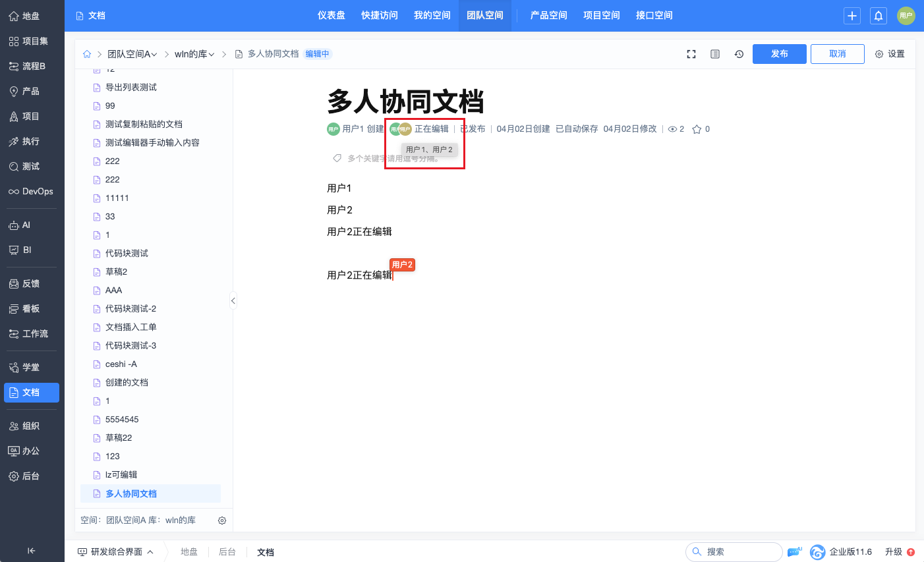The height and width of the screenshot is (562, 924).
Task: Expand the wln的库 breadcrumb dropdown
Action: click(x=194, y=54)
